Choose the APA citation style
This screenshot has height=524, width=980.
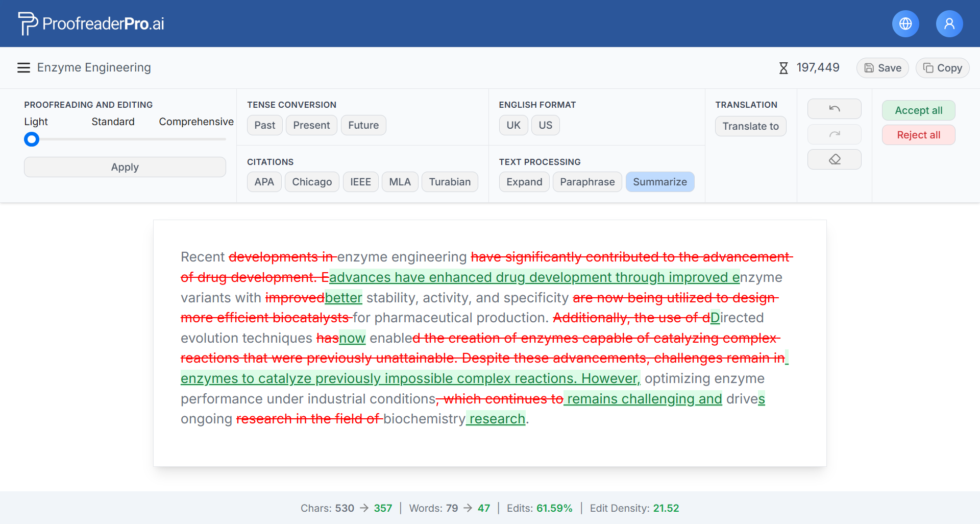(264, 182)
